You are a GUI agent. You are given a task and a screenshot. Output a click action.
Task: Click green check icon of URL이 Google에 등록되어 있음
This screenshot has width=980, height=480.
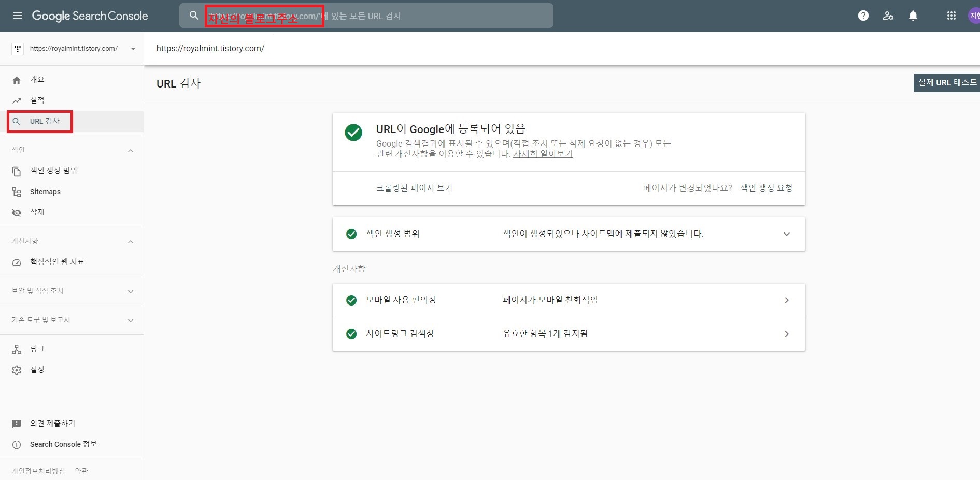point(353,133)
